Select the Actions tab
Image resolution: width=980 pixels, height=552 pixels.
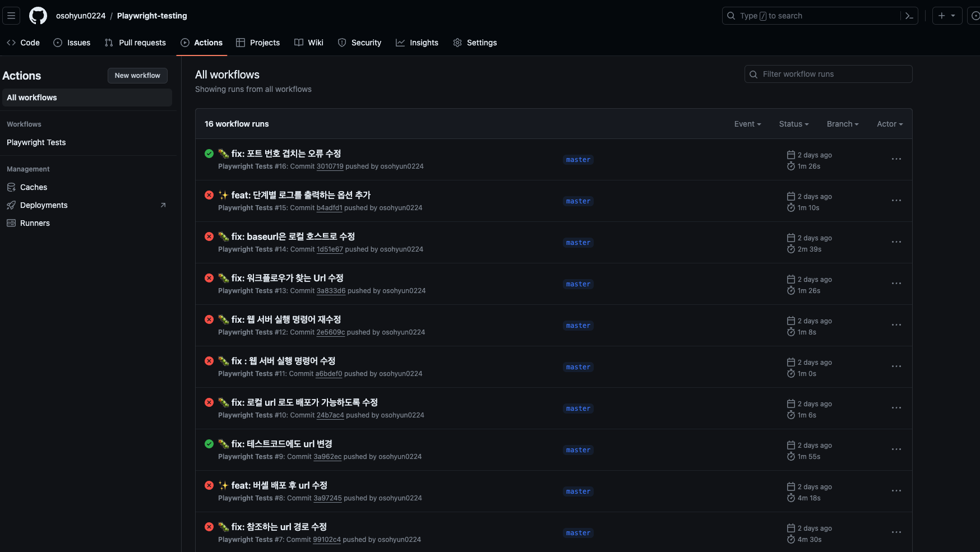pos(202,43)
